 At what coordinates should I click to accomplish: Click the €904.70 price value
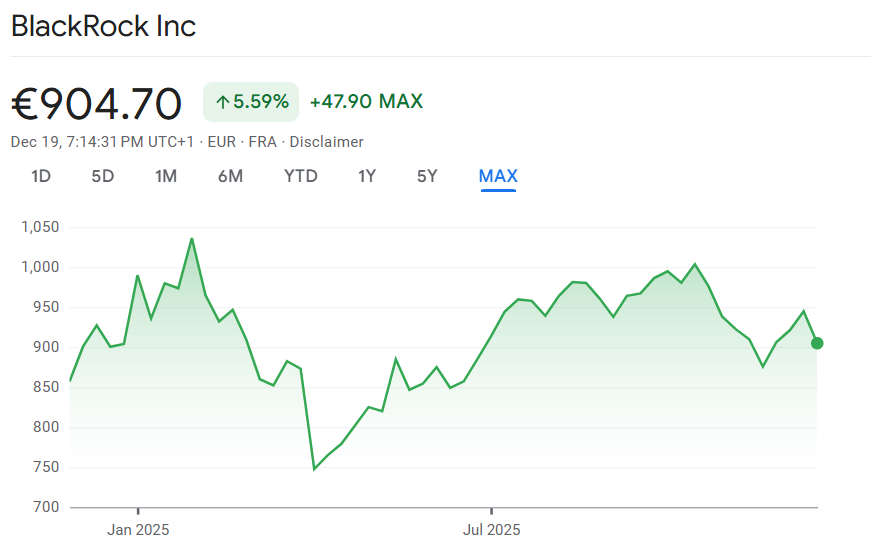pyautogui.click(x=97, y=103)
